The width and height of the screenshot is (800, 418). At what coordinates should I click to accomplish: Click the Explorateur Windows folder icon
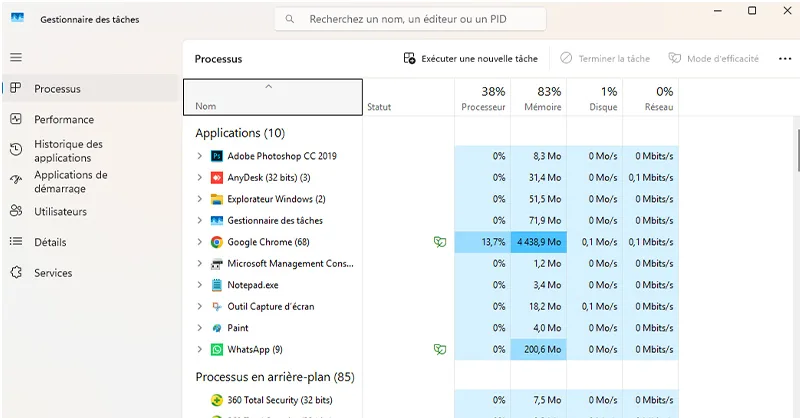pyautogui.click(x=217, y=199)
